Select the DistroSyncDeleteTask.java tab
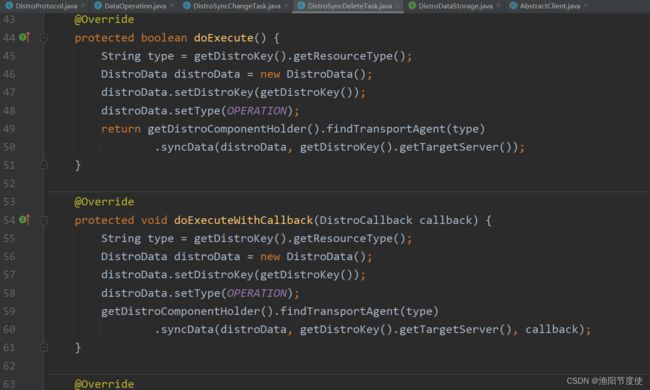This screenshot has width=650, height=390. (347, 6)
